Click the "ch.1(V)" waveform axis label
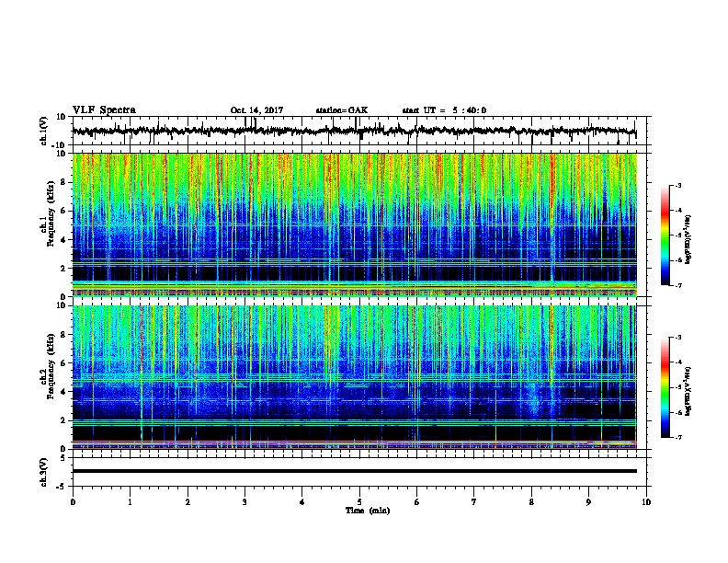 [44, 131]
